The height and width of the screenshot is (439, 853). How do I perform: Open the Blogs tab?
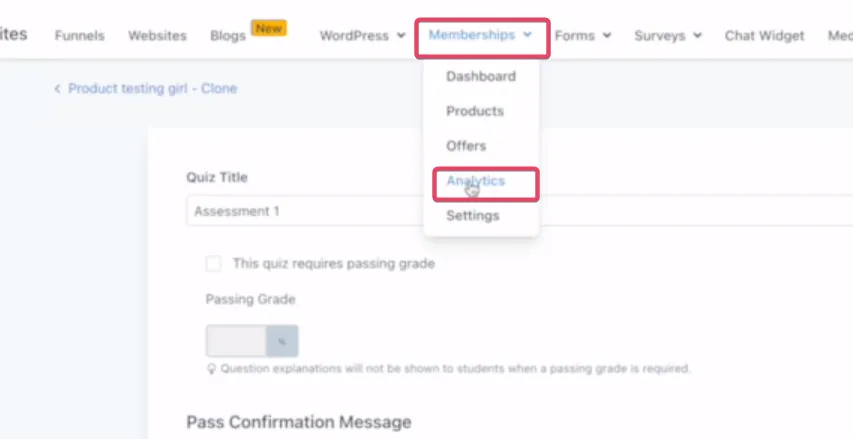[228, 36]
